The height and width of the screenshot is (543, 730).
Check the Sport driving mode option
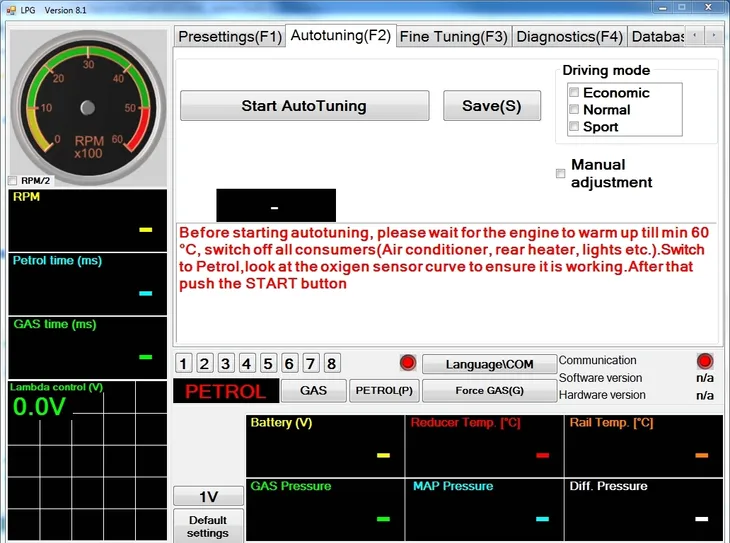tap(574, 127)
